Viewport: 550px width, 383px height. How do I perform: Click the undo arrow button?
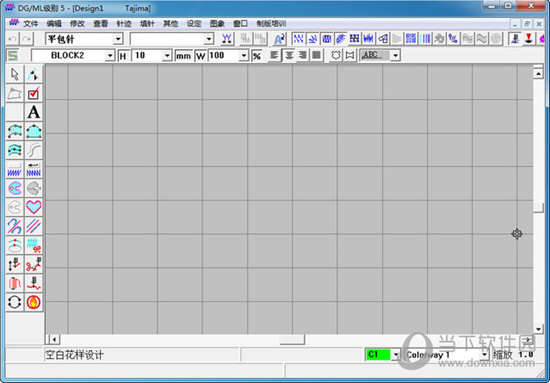click(13, 39)
